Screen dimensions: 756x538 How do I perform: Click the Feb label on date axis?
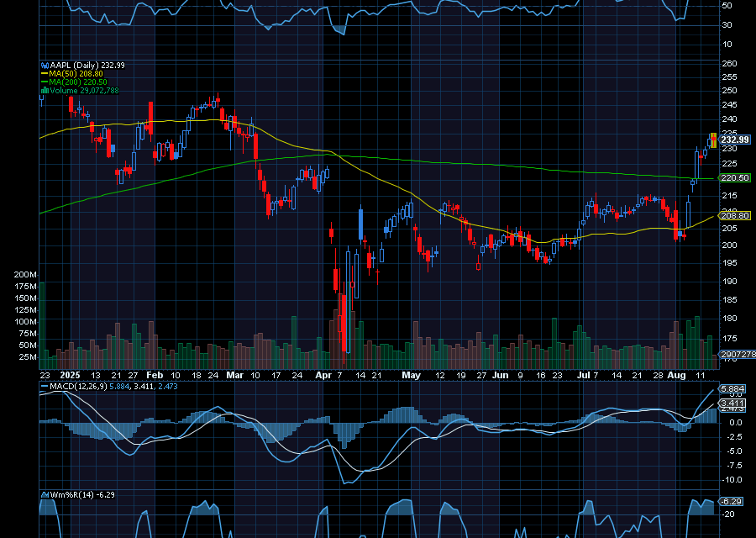tap(155, 375)
